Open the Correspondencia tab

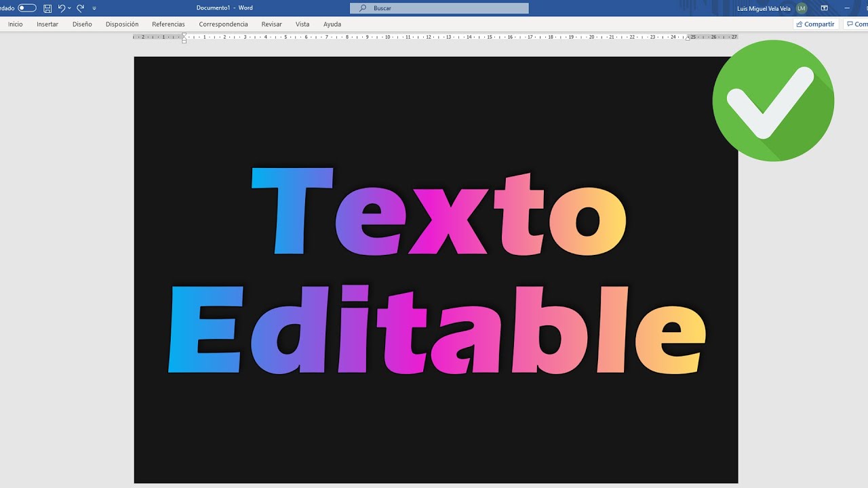[223, 24]
